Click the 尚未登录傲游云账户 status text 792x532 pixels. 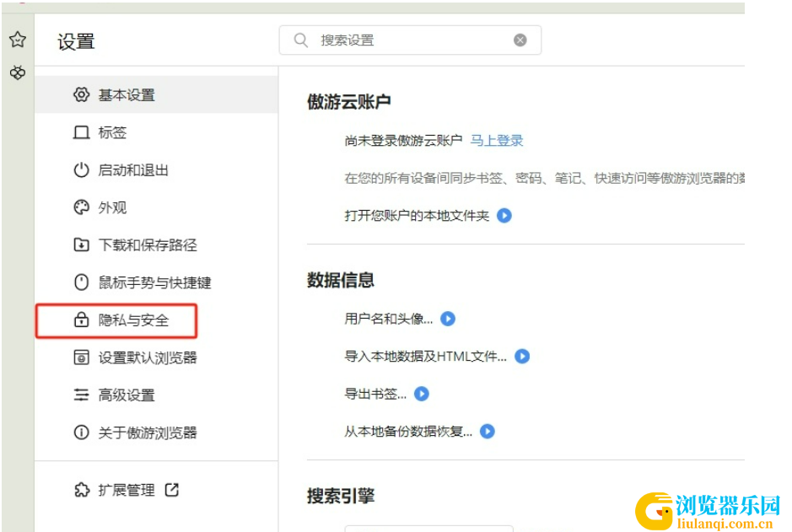click(403, 140)
